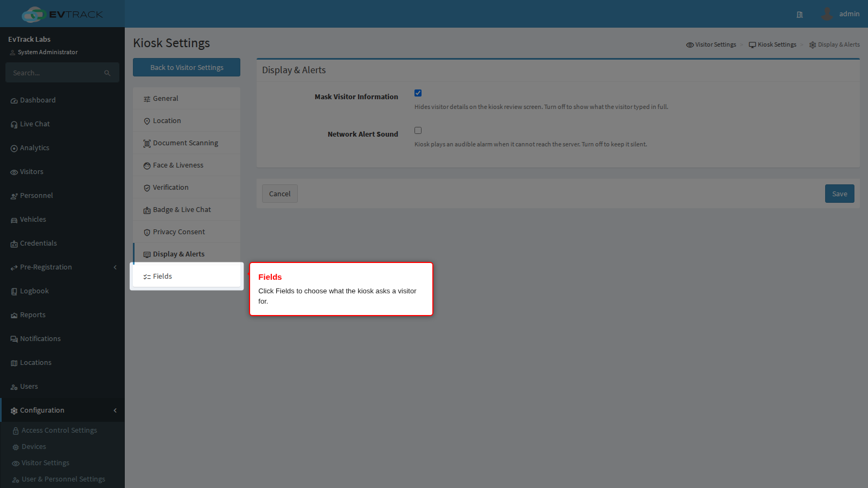Screen dimensions: 868x488
Task: Click the EvTrack logo
Action: pos(62,14)
